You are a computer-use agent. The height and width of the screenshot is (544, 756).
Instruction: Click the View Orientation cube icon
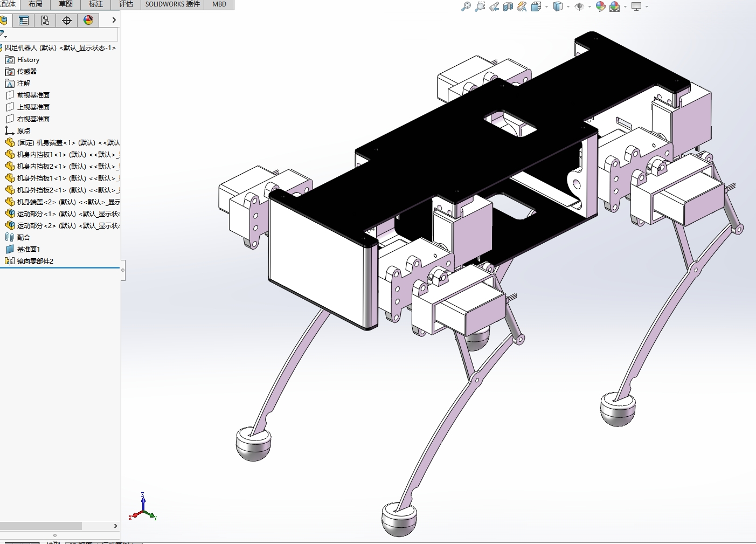[536, 6]
